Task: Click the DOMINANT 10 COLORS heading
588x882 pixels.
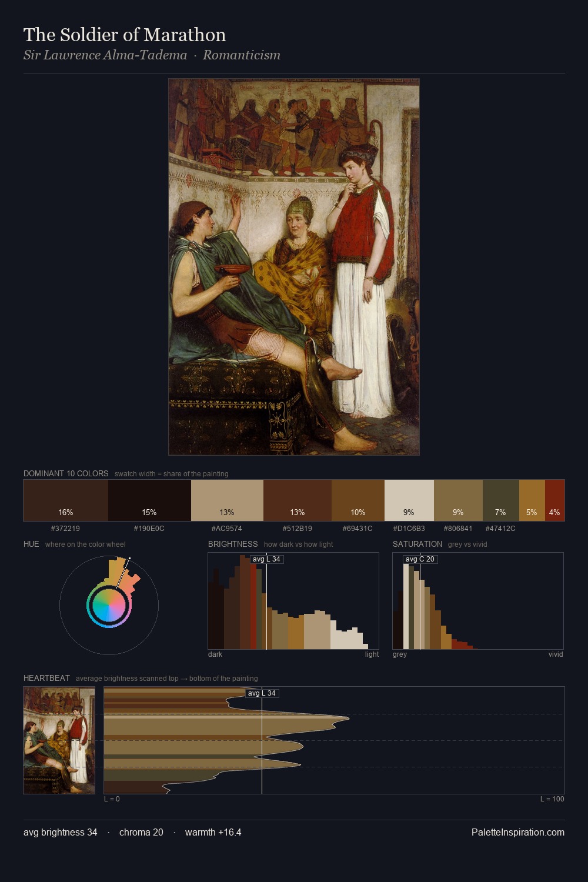Action: point(66,473)
